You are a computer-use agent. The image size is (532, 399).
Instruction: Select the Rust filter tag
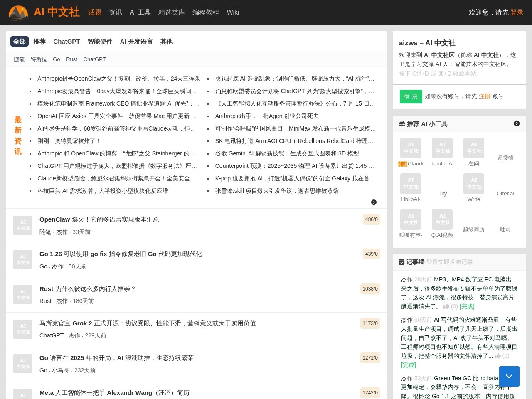pos(71,59)
